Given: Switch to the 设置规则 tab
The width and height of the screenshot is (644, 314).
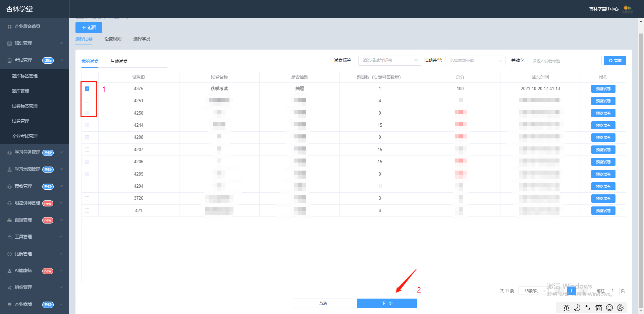Looking at the screenshot, I should pyautogui.click(x=113, y=39).
